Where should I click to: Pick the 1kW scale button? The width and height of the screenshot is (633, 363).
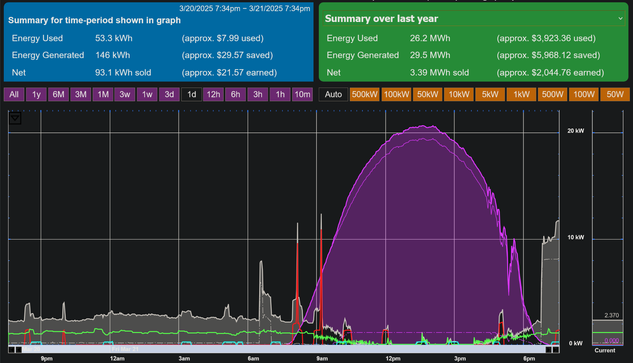click(521, 94)
